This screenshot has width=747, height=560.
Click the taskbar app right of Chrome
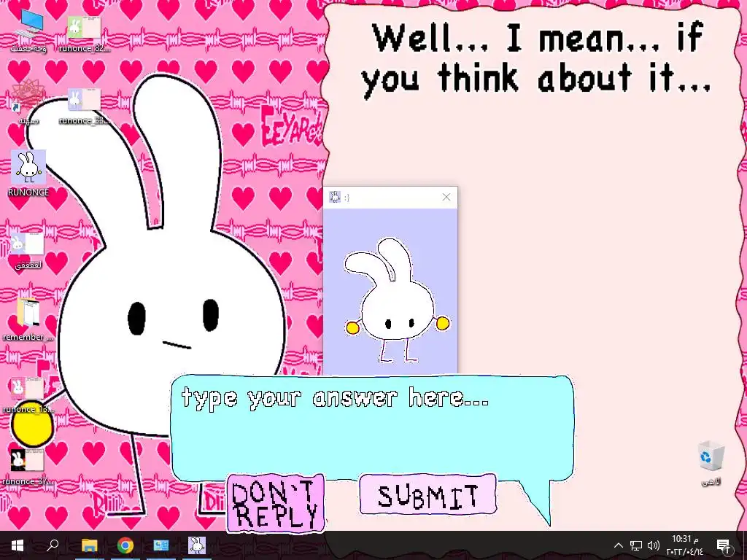161,545
